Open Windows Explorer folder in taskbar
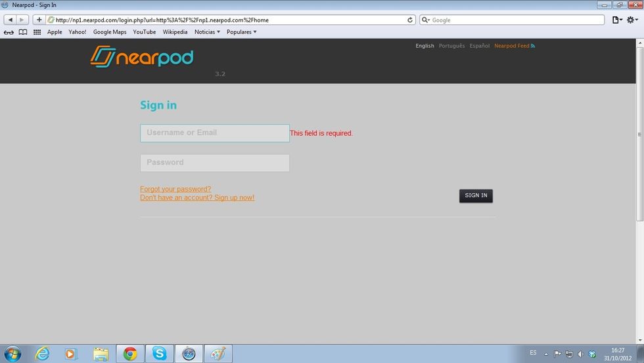Viewport: 644px width, 363px height. (101, 354)
